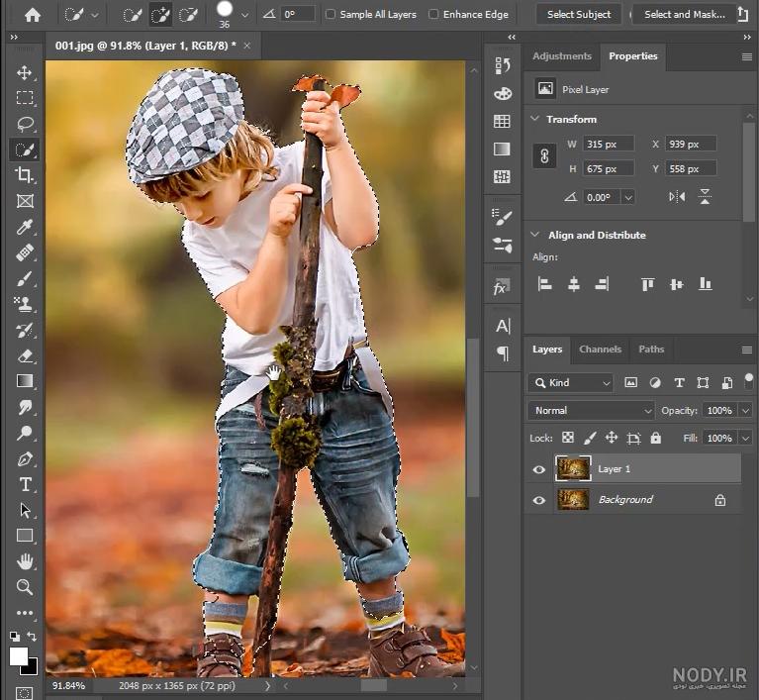Open tool preset picker dropdown
This screenshot has height=700, width=759.
(95, 15)
